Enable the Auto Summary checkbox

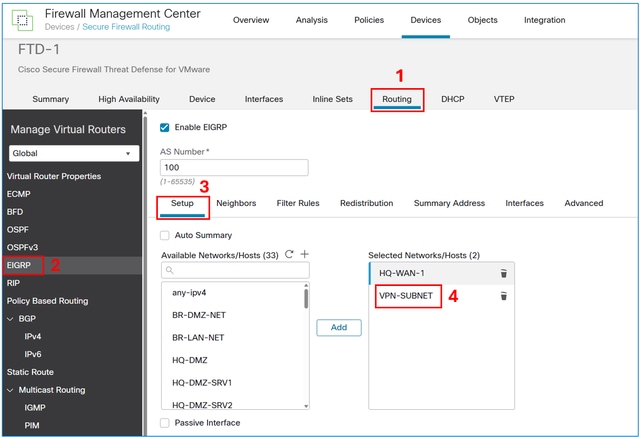(164, 235)
